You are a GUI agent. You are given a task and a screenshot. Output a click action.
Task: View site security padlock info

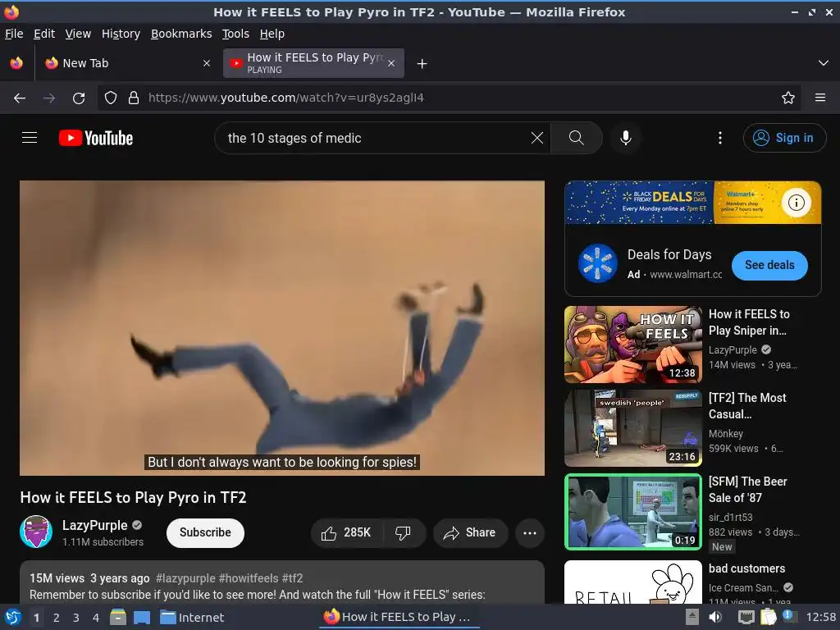[x=134, y=98]
